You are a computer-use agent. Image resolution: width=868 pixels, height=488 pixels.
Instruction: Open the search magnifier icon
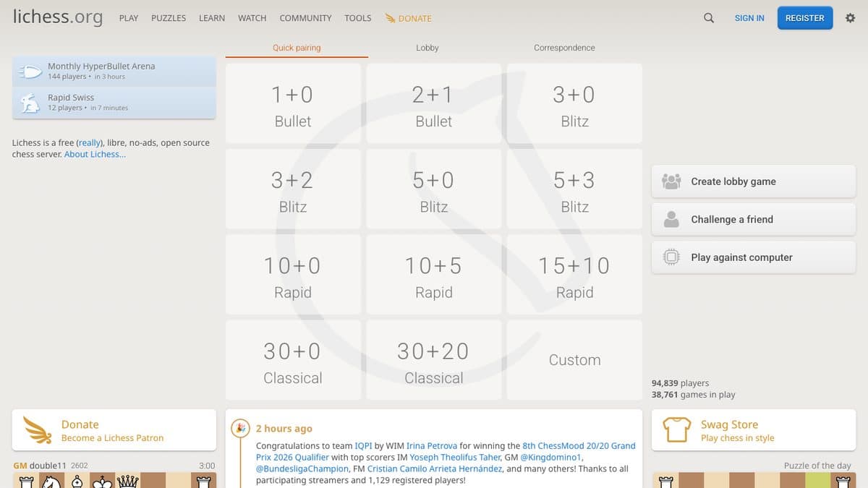709,18
